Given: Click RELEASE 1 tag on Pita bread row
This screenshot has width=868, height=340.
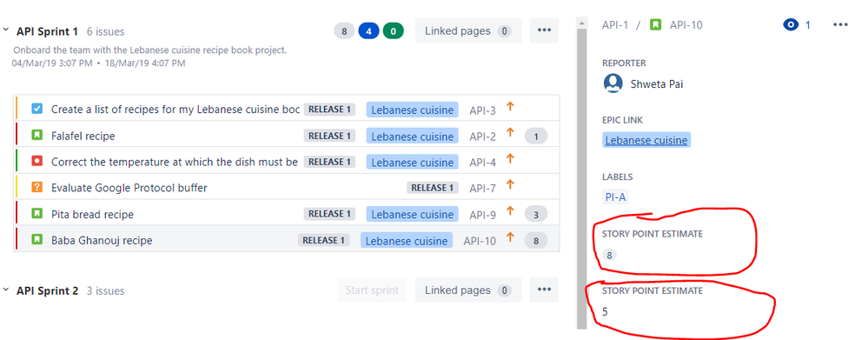Looking at the screenshot, I should coord(329,214).
